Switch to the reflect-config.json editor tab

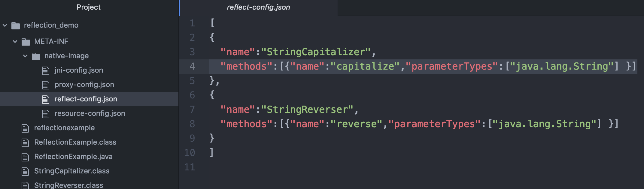pos(259,7)
